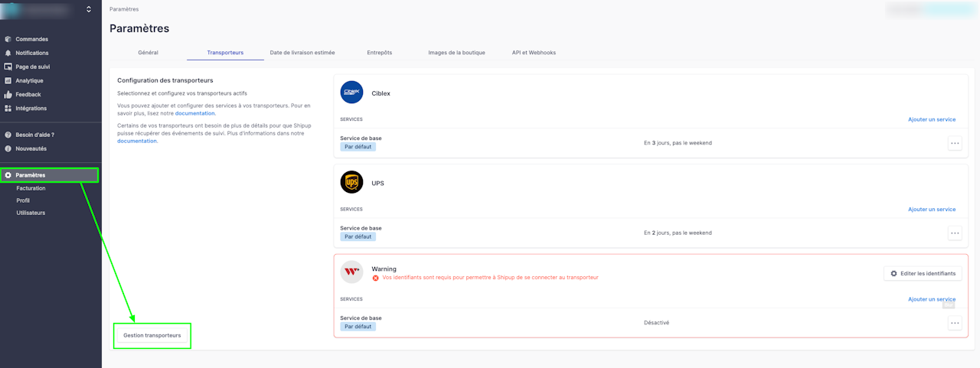
Task: Open UPS service three-dot menu
Action: tap(955, 233)
